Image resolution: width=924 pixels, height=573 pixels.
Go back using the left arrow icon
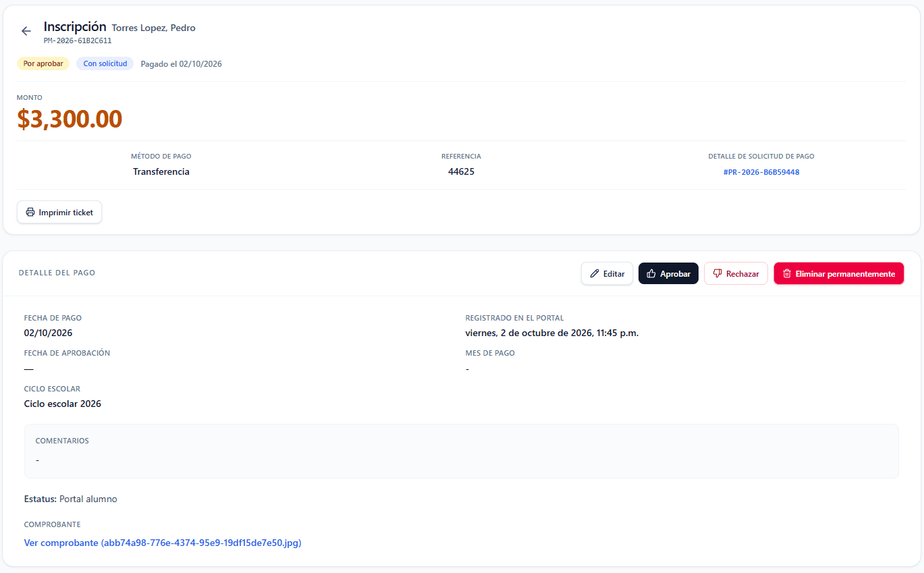[x=26, y=31]
